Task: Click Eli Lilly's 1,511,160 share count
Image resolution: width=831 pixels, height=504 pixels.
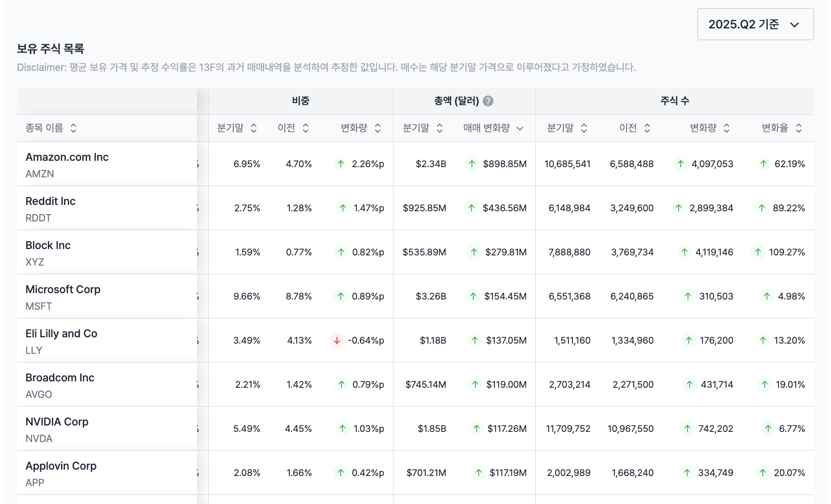Action: 573,340
